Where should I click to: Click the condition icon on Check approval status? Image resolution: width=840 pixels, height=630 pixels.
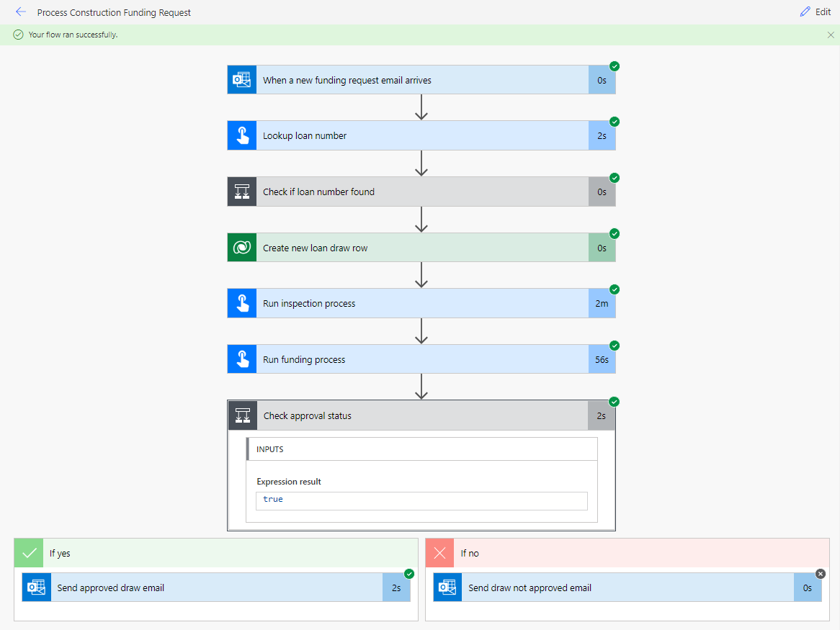(241, 415)
